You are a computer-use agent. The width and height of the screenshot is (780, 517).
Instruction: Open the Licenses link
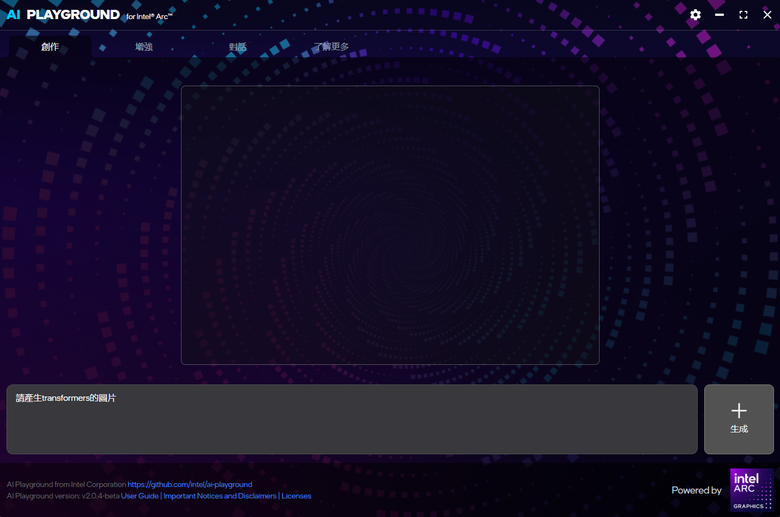296,496
